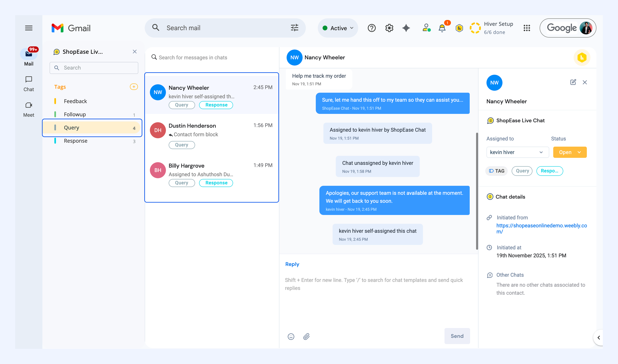Viewport: 618px width, 364px height.
Task: Open the Active status dropdown
Action: 338,28
